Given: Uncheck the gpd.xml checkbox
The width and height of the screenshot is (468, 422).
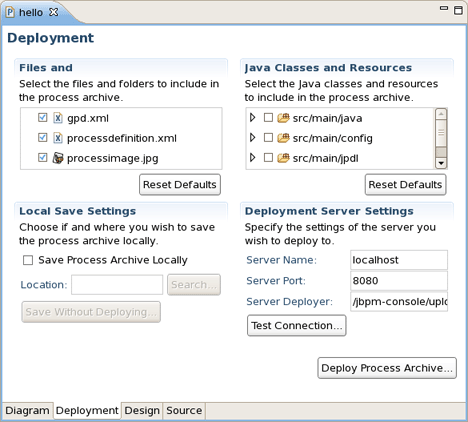Looking at the screenshot, I should [43, 118].
